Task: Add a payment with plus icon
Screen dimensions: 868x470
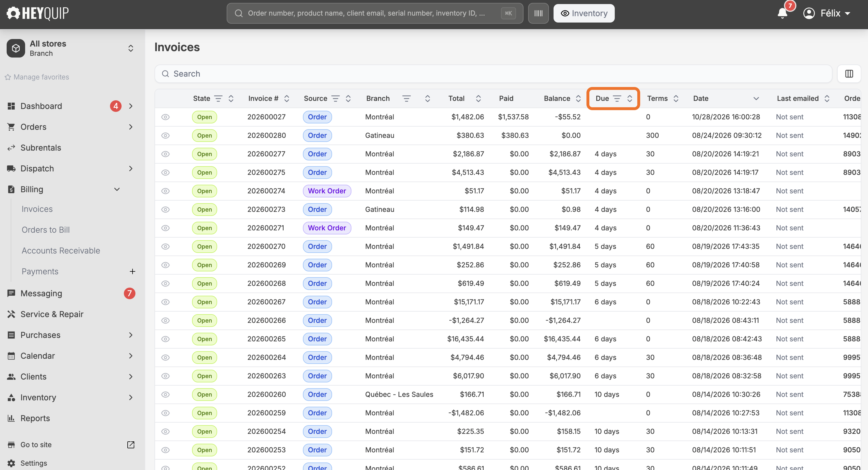Action: pos(133,271)
